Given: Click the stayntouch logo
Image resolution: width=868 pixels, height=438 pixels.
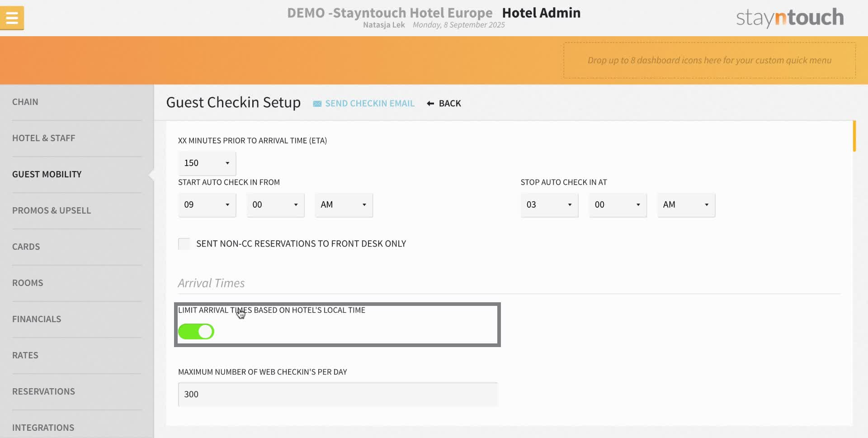Looking at the screenshot, I should point(789,17).
